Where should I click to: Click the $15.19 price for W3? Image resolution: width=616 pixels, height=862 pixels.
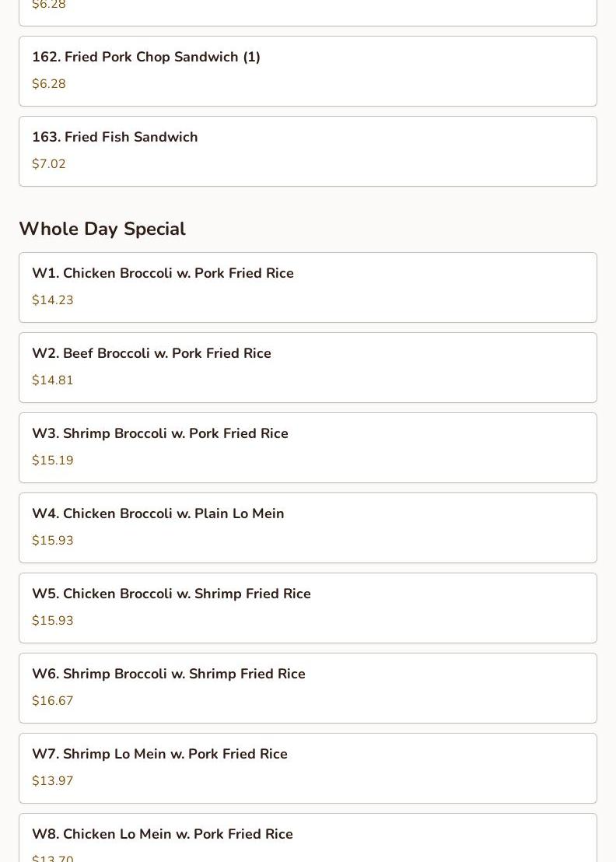[x=53, y=461]
